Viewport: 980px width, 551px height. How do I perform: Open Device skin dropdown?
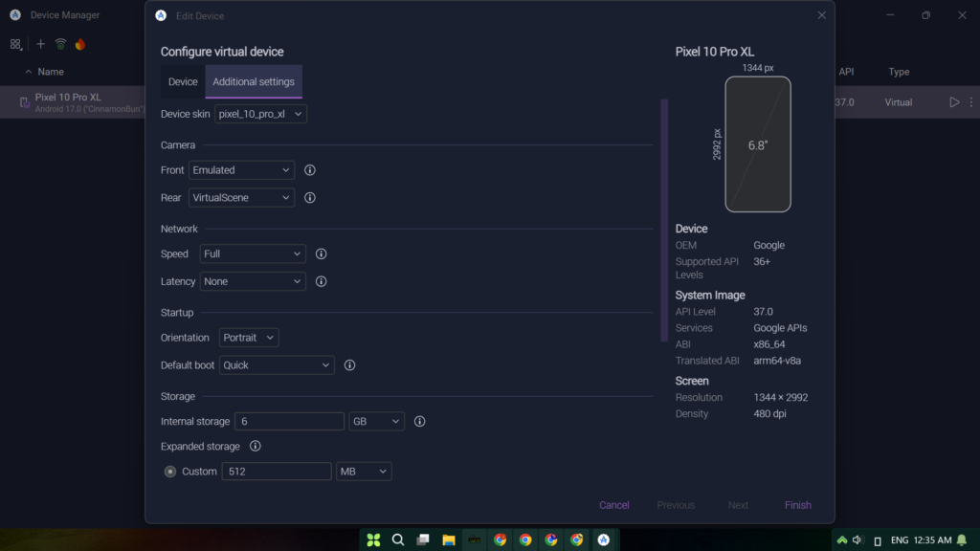(x=260, y=114)
